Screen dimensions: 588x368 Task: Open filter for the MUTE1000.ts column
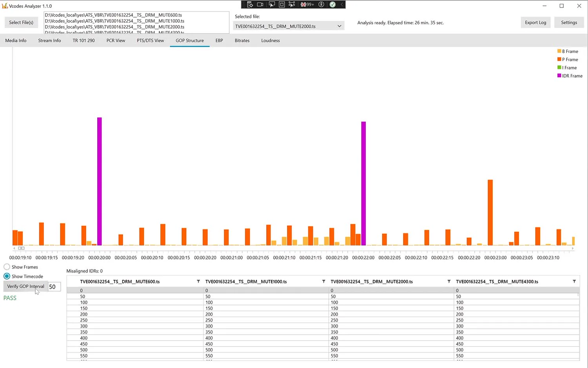(323, 281)
